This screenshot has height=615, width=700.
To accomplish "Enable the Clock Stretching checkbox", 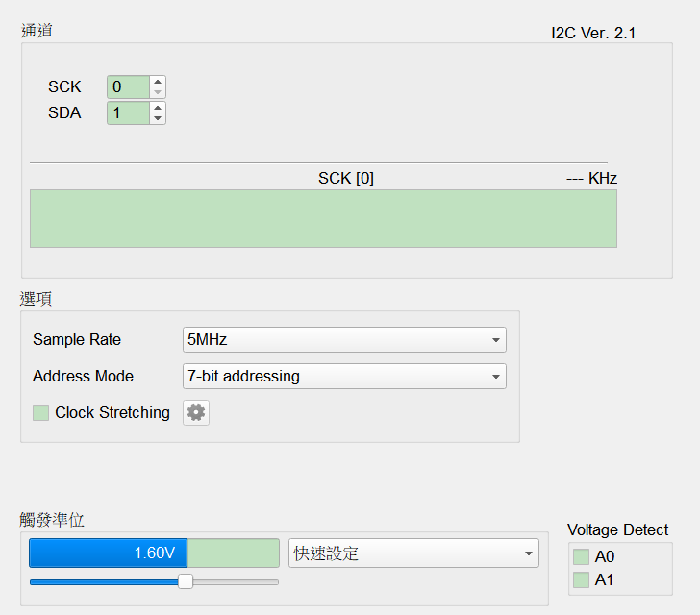I will click(40, 412).
